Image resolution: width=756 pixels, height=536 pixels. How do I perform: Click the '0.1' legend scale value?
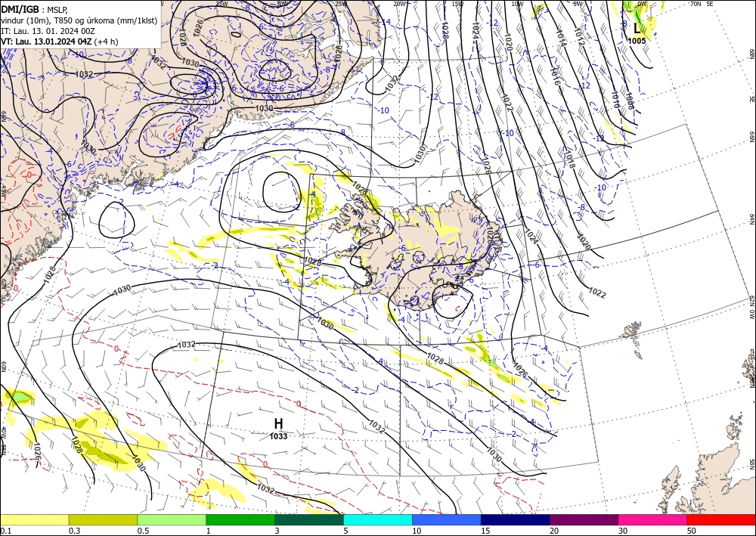[5, 531]
